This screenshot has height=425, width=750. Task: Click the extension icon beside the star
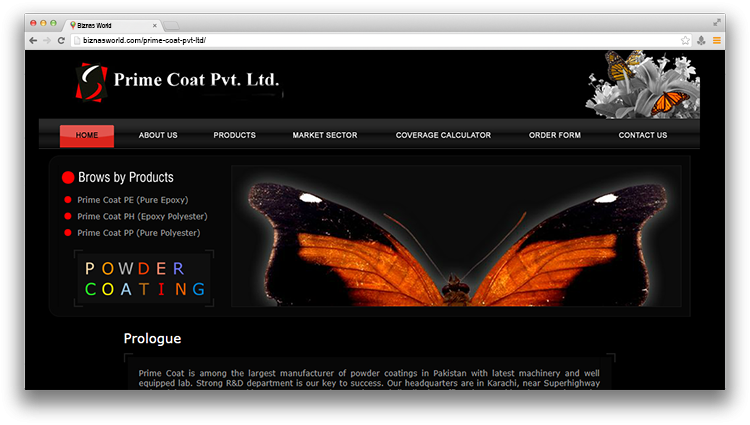[701, 40]
